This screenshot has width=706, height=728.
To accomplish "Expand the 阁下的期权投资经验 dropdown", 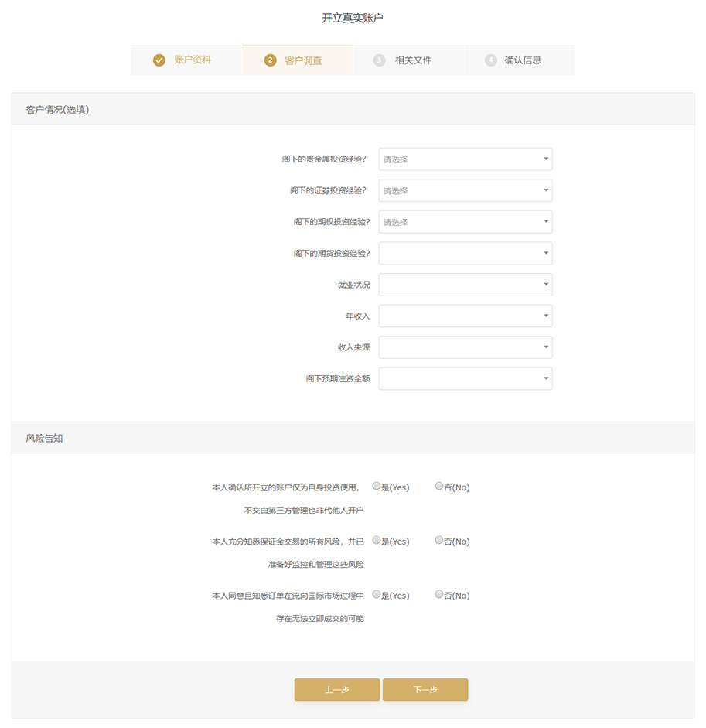I will [464, 221].
